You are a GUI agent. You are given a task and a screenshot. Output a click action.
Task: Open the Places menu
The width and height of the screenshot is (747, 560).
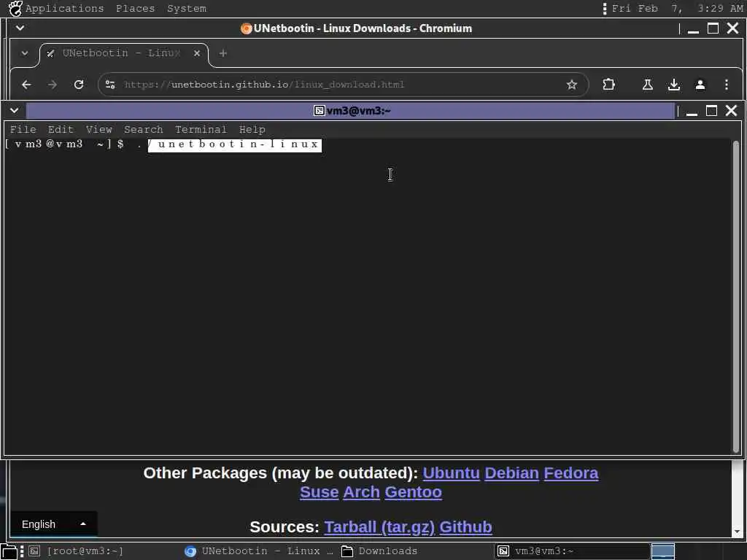click(135, 9)
